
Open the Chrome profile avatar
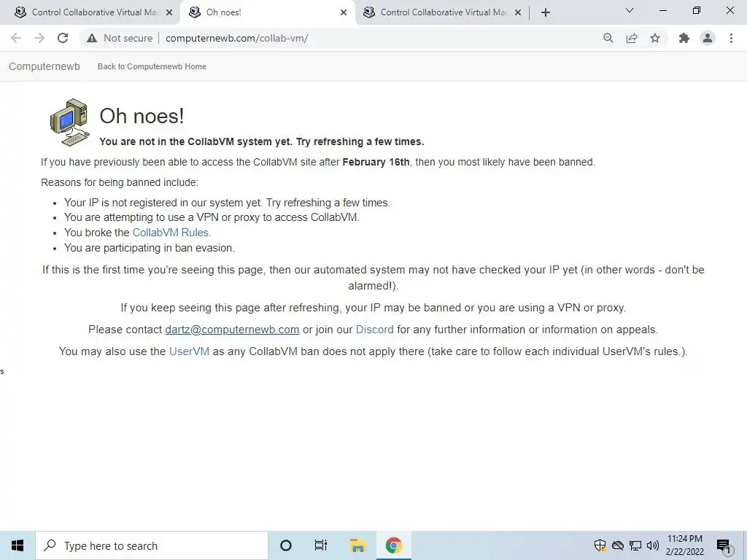tap(708, 38)
